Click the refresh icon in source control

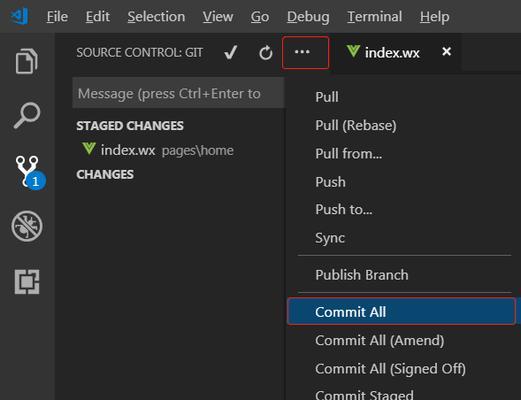point(266,53)
